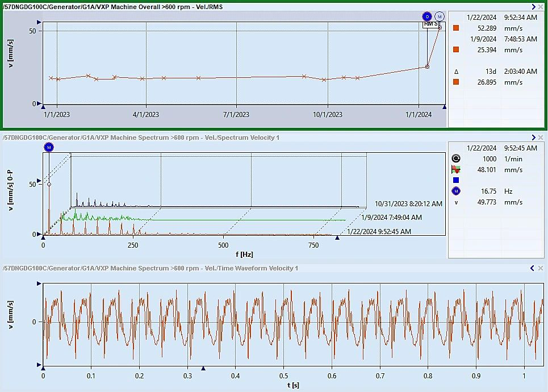Click the 1/9/2024 7:48:53 AM timestamp
The height and width of the screenshot is (392, 548).
point(504,39)
